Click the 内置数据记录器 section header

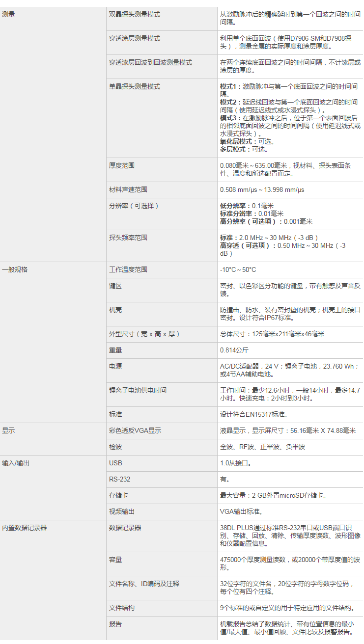pos(24,528)
